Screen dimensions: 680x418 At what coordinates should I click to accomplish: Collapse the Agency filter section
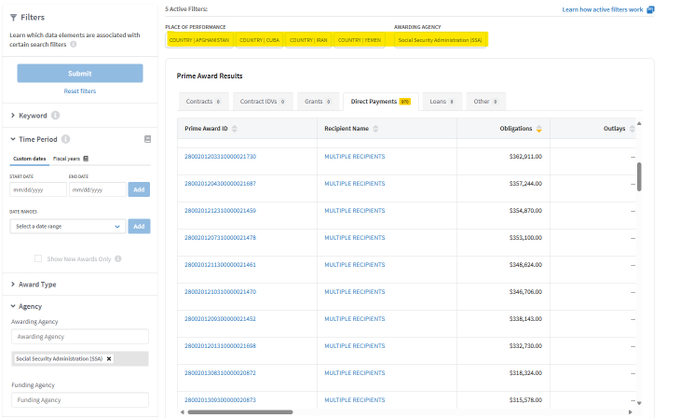click(30, 306)
